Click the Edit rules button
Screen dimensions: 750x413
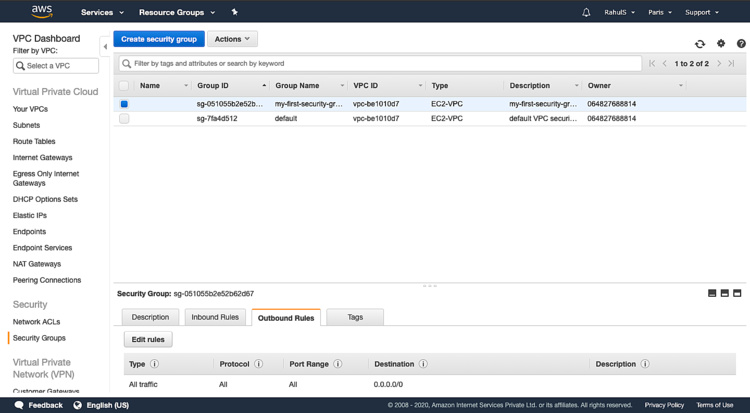tap(148, 340)
